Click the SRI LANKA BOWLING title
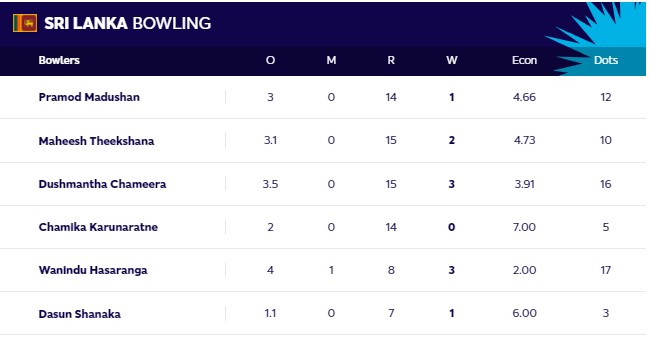This screenshot has height=361, width=650. point(128,23)
